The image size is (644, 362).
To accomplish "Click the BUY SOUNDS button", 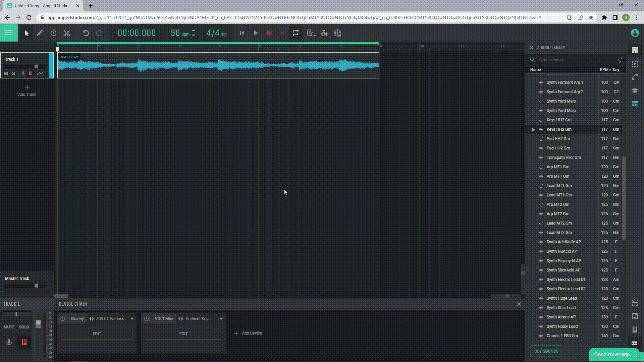I will (x=546, y=351).
